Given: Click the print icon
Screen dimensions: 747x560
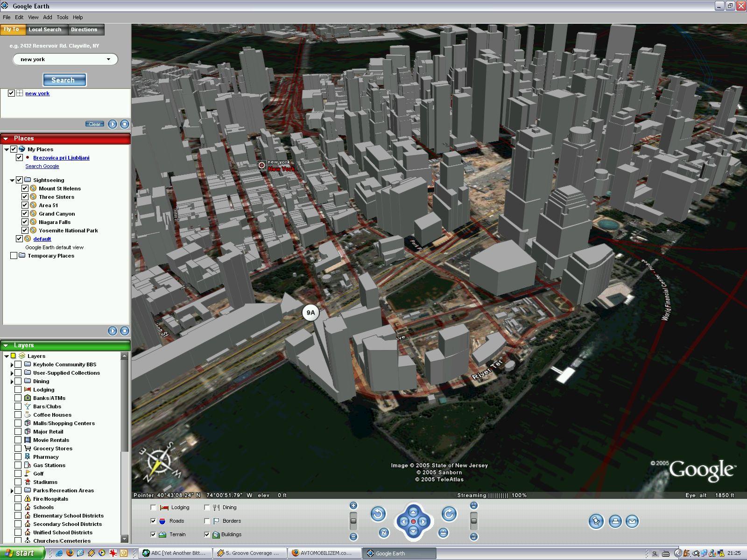Looking at the screenshot, I should click(x=615, y=521).
